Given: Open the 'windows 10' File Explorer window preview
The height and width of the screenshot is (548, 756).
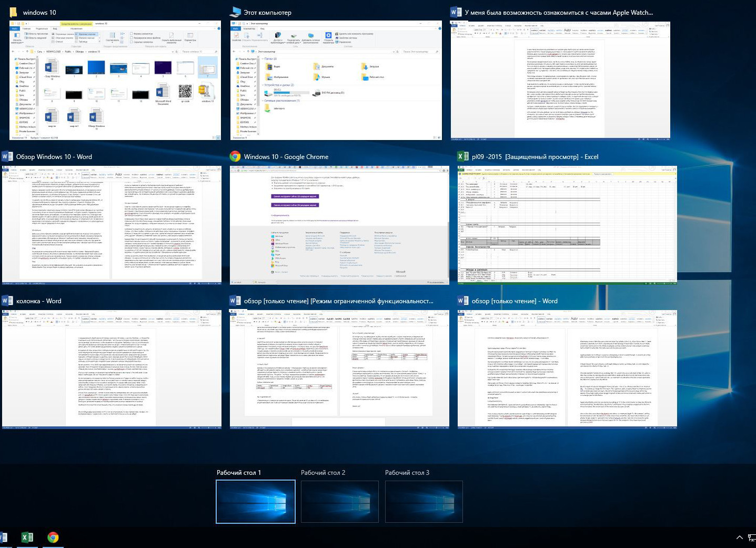Looking at the screenshot, I should (x=115, y=80).
